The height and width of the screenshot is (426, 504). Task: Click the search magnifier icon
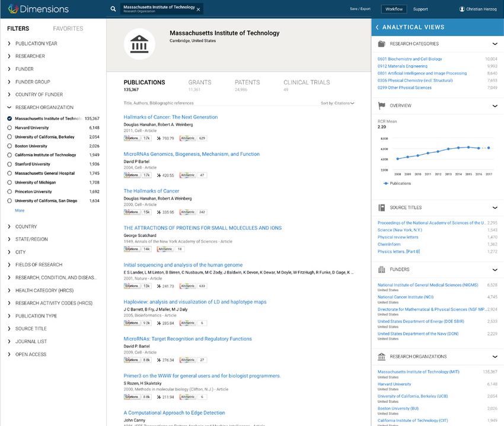click(x=113, y=9)
